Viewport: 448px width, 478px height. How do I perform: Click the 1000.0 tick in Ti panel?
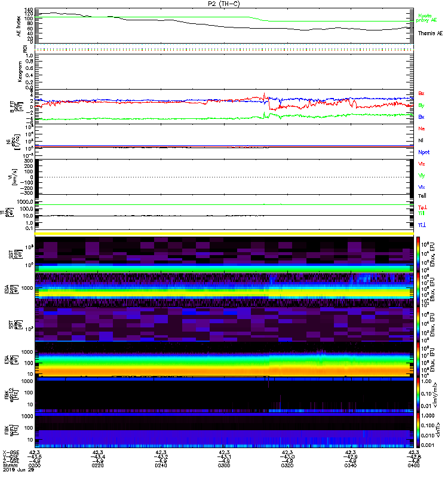point(25,202)
